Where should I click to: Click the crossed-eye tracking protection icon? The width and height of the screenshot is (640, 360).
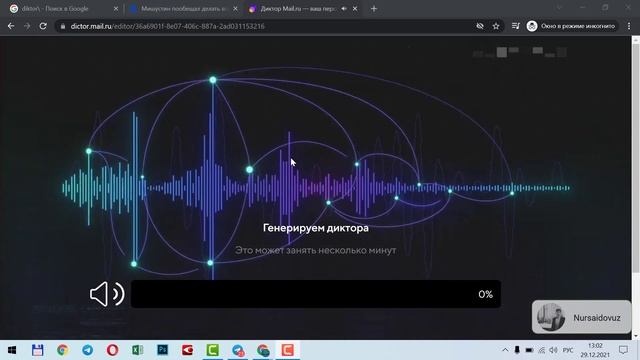coord(480,26)
